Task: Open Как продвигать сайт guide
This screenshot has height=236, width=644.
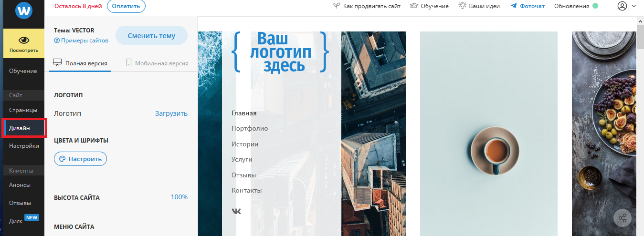Action: click(367, 6)
